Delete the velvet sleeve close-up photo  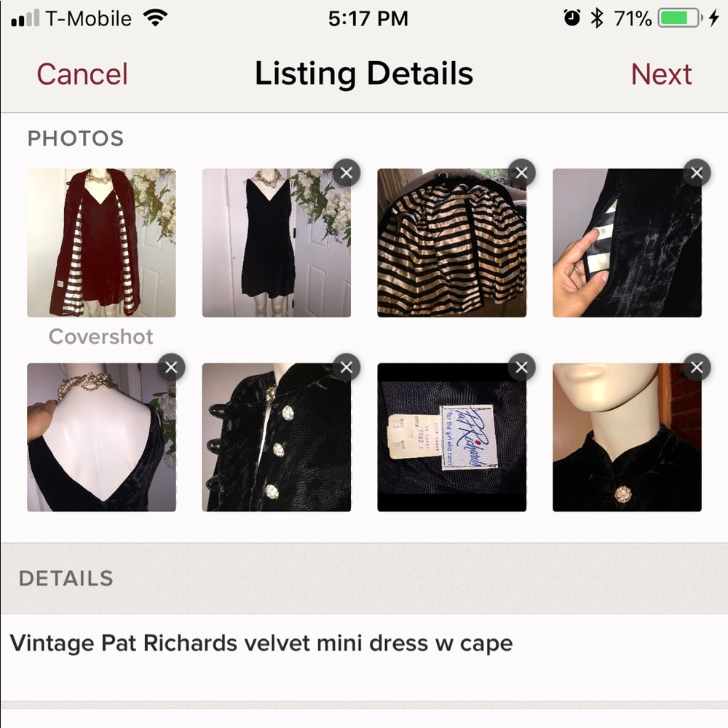coord(697,173)
